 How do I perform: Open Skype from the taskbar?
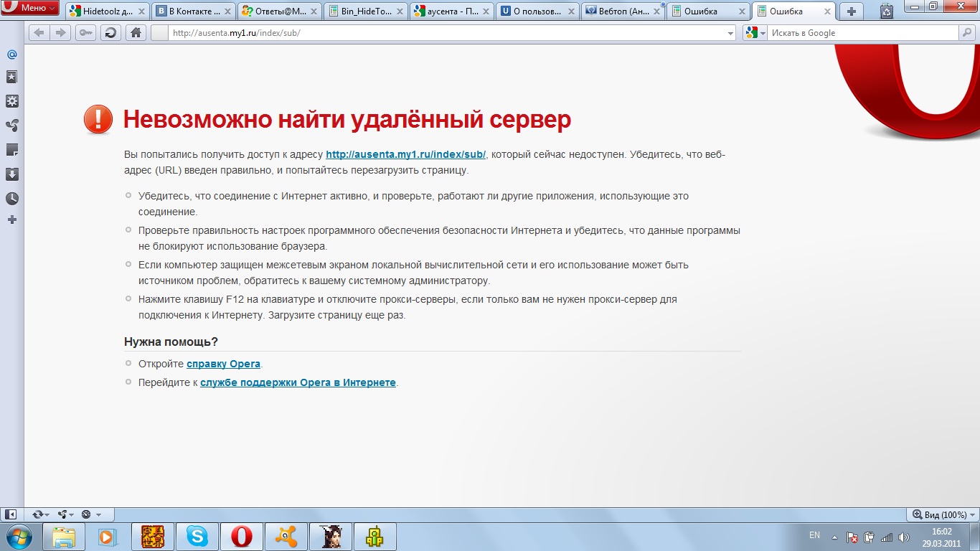[x=197, y=537]
